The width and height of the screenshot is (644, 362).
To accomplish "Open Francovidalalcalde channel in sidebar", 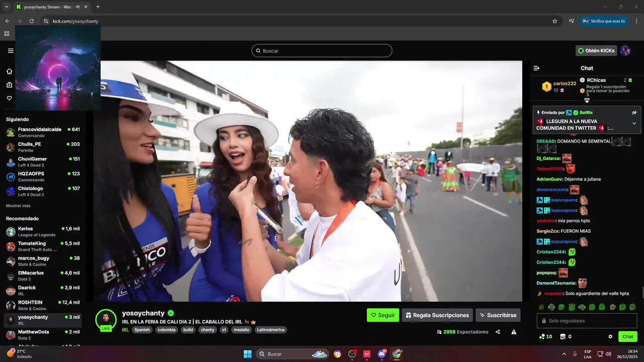I will [43, 133].
